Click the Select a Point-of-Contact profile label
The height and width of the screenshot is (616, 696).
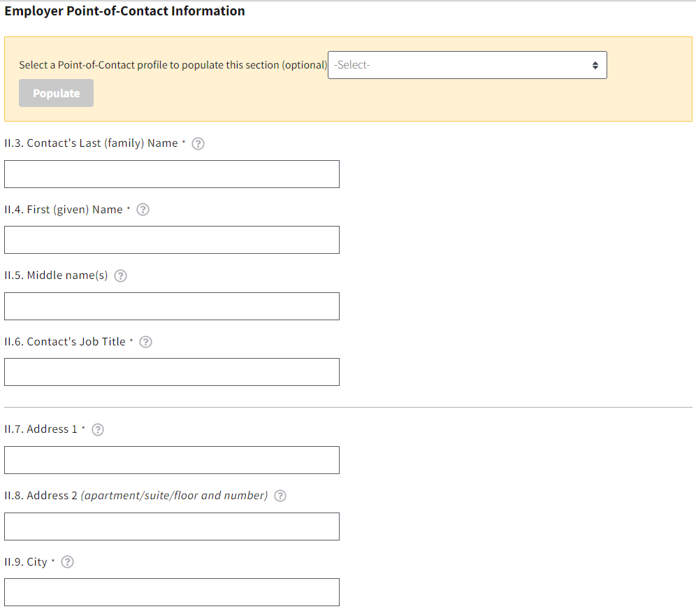pyautogui.click(x=173, y=65)
